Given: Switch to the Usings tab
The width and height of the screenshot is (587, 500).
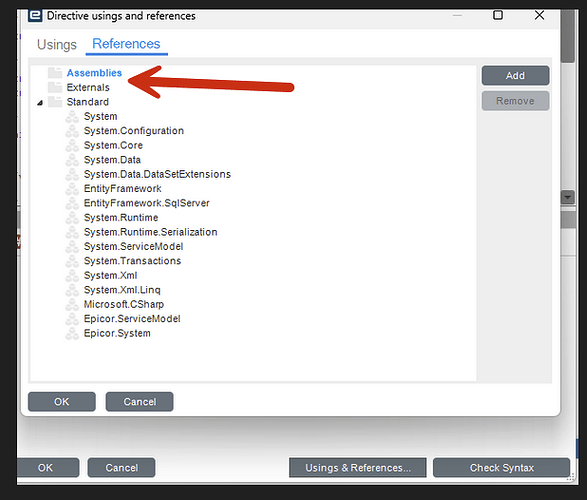Looking at the screenshot, I should (x=57, y=45).
